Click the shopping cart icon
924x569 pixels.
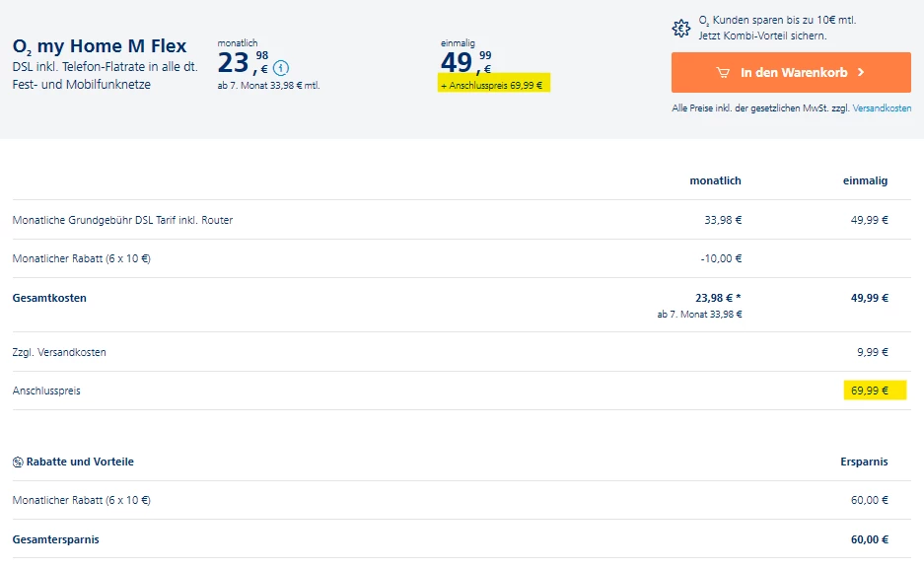pyautogui.click(x=724, y=72)
